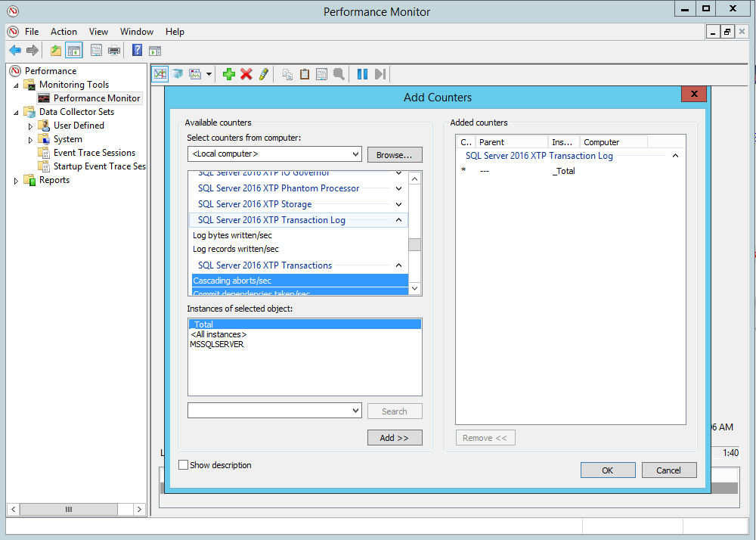Open the Window menu

(136, 32)
